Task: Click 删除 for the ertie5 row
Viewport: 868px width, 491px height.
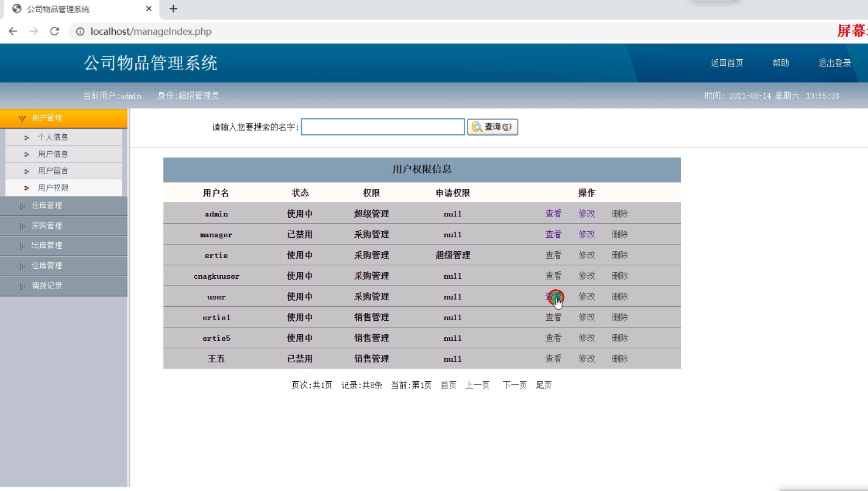Action: 620,338
